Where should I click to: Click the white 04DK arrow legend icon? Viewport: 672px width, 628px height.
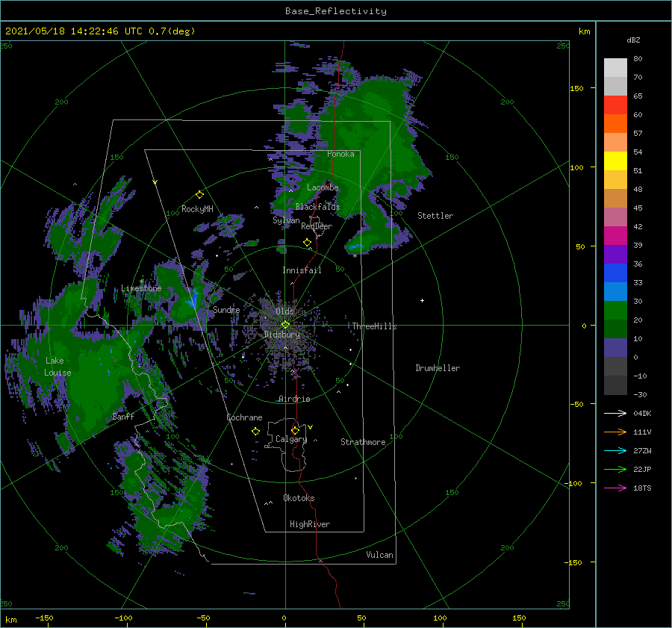click(x=615, y=413)
